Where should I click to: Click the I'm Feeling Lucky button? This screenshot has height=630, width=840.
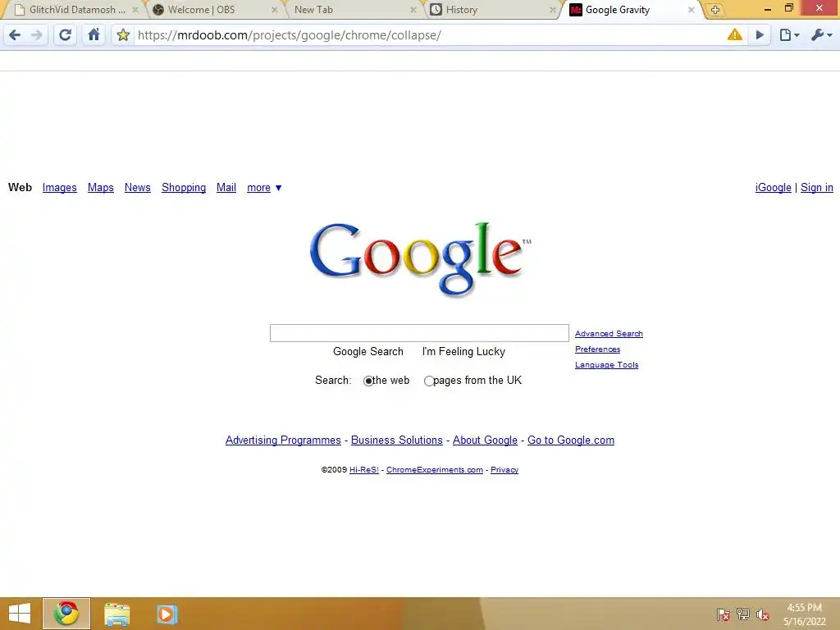tap(463, 351)
